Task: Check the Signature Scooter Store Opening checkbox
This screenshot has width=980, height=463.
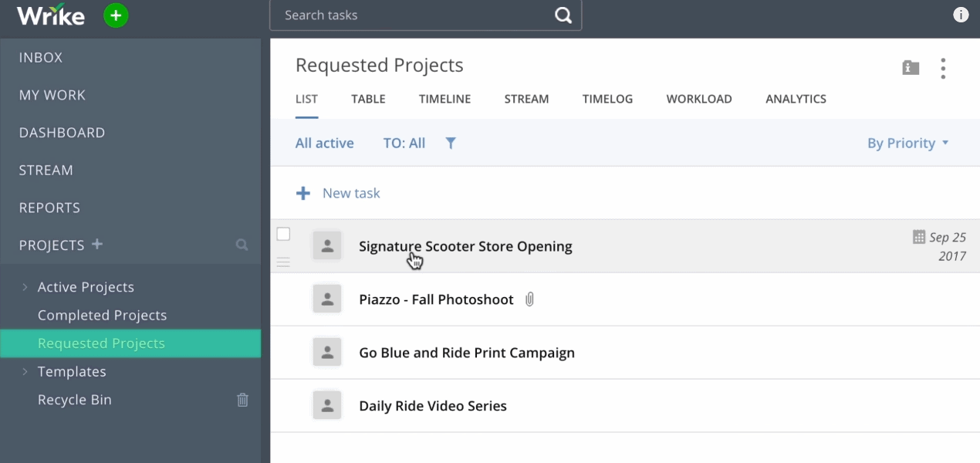Action: pyautogui.click(x=283, y=234)
